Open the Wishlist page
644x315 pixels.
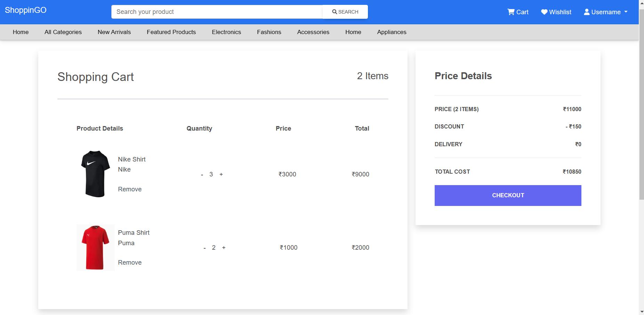pos(560,12)
